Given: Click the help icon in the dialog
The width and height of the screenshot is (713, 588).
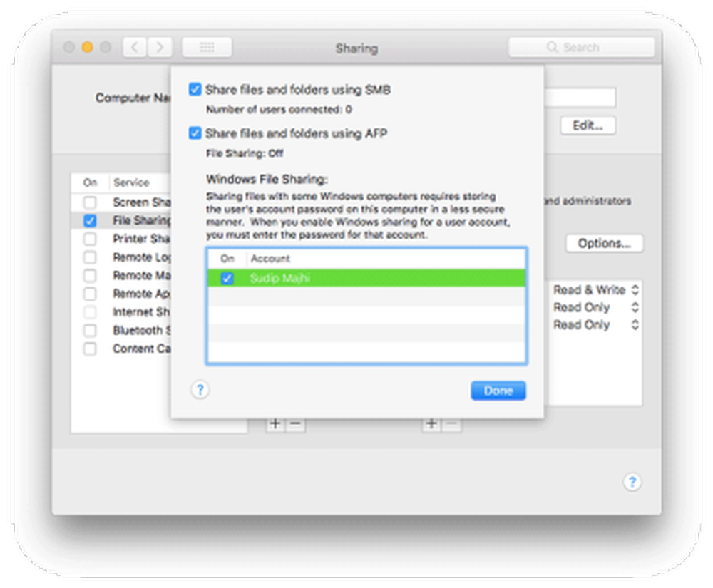Looking at the screenshot, I should (200, 390).
